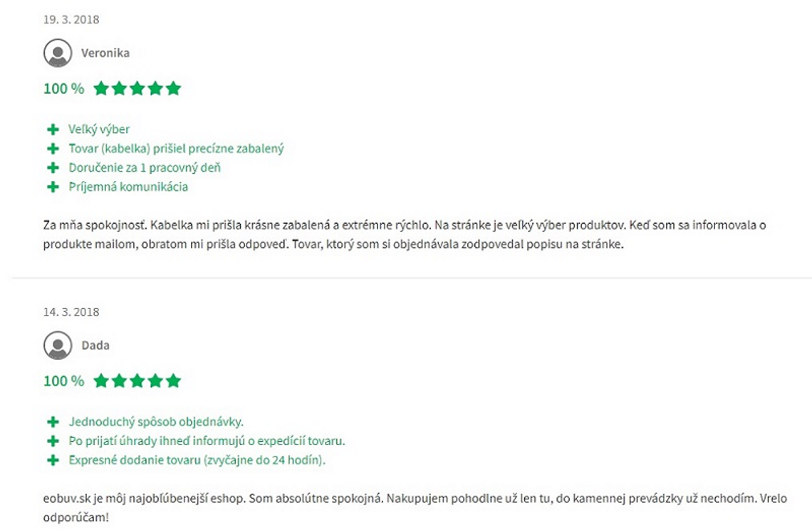This screenshot has width=812, height=530.
Task: Click the plus icon beside Po prijatí úhrady
Action: [53, 441]
